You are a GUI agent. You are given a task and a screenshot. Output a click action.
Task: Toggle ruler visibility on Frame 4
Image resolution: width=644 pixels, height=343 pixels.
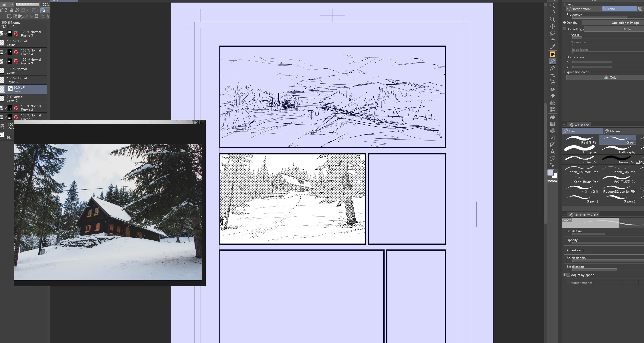pos(16,52)
